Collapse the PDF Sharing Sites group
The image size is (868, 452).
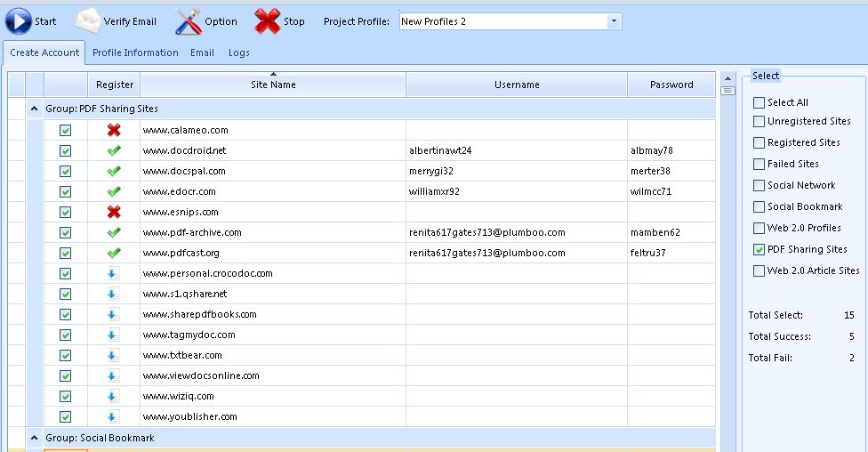(35, 109)
